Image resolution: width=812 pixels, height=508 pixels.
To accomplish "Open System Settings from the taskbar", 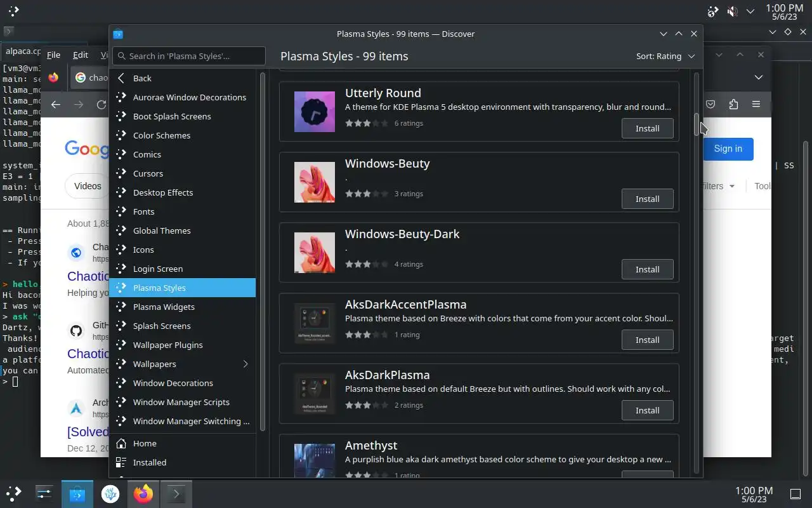I will coord(44,493).
